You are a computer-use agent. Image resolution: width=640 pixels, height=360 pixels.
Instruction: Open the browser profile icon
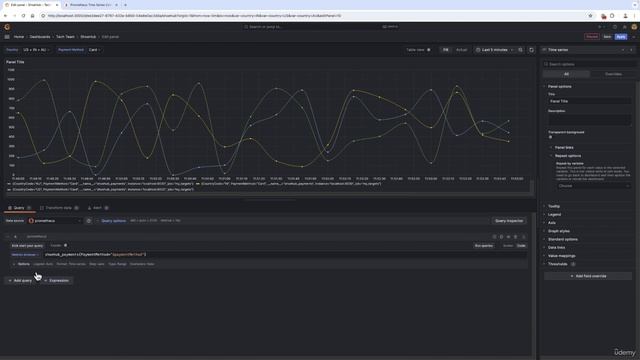[x=625, y=16]
